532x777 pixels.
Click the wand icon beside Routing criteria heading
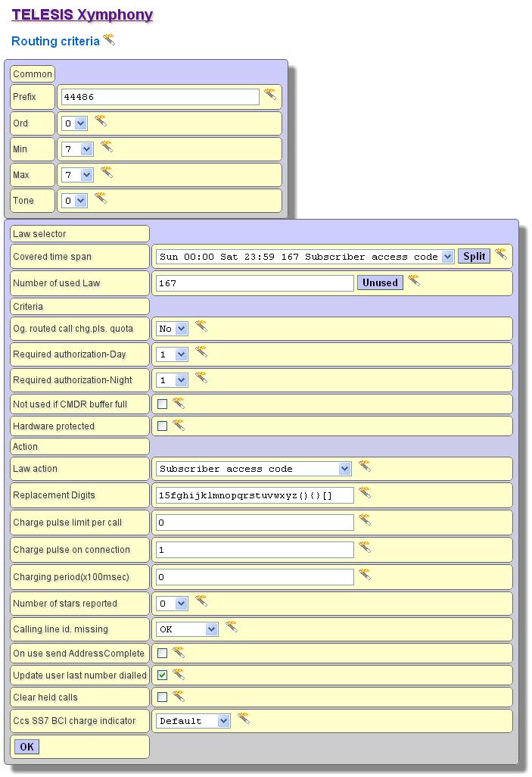click(110, 39)
